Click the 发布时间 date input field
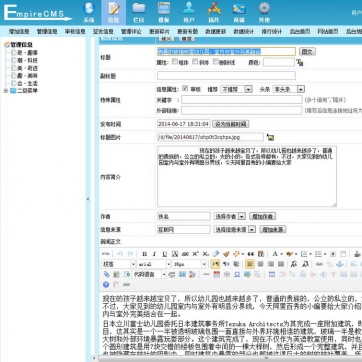Image resolution: width=362 pixels, height=362 pixels. click(184, 124)
